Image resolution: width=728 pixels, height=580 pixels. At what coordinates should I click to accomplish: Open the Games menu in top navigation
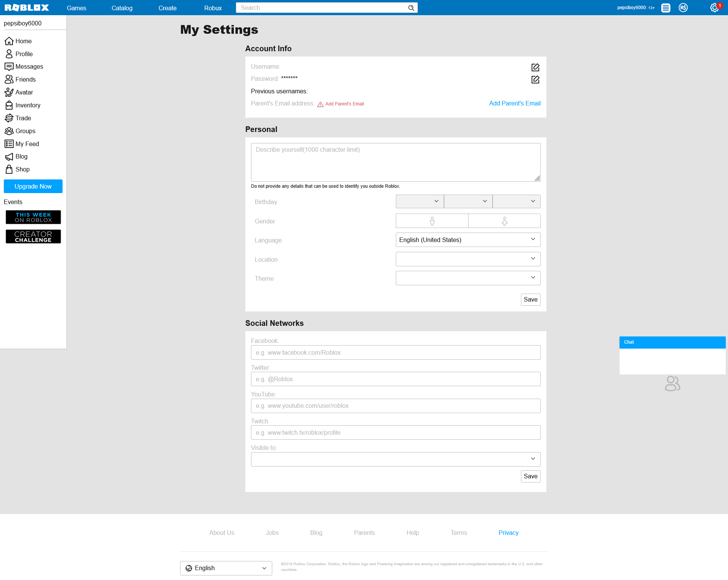point(76,8)
